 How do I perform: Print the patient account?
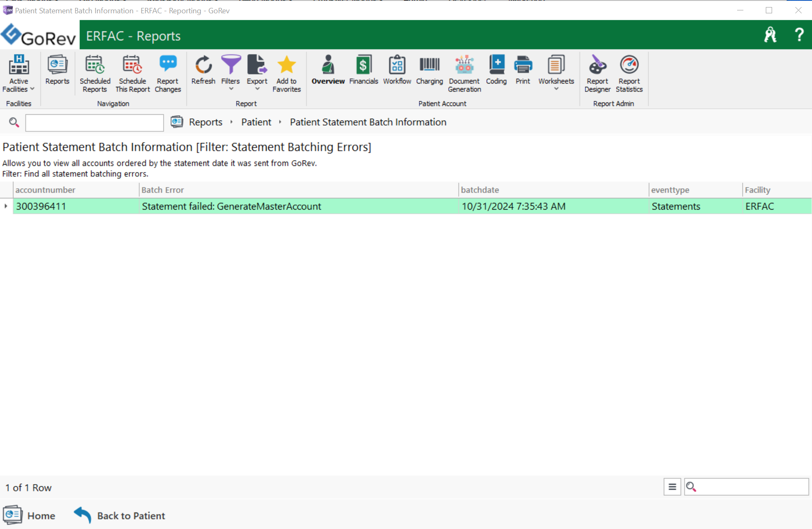[x=523, y=70]
